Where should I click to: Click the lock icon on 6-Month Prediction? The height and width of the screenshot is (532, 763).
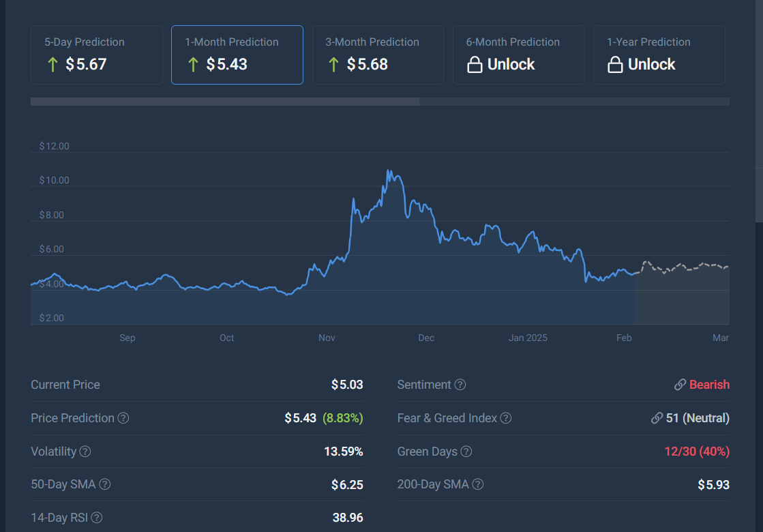(475, 65)
